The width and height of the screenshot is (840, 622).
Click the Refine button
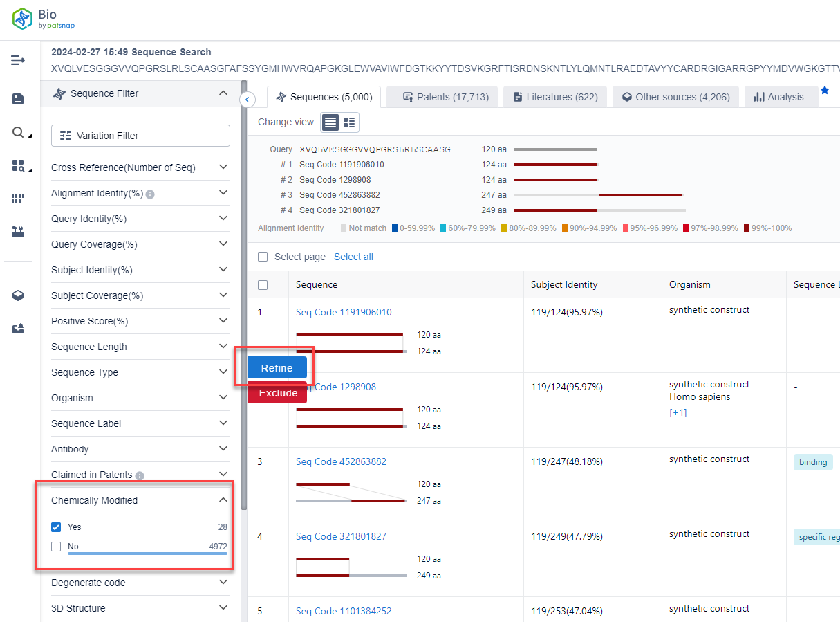click(277, 368)
